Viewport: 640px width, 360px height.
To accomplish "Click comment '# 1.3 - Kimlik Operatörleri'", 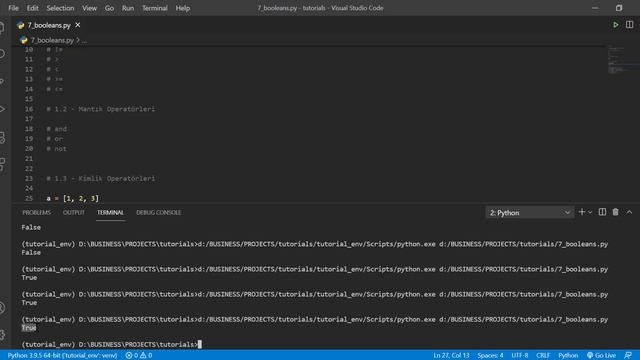I will (100, 178).
